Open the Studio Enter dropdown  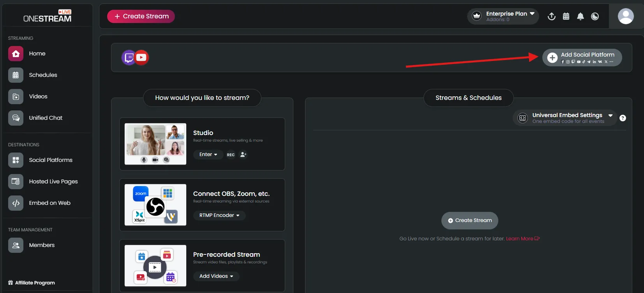tap(208, 154)
